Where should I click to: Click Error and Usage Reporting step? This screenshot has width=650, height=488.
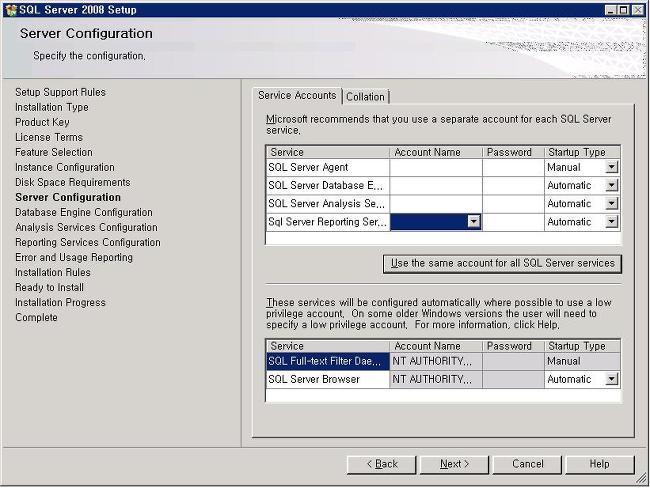(74, 257)
